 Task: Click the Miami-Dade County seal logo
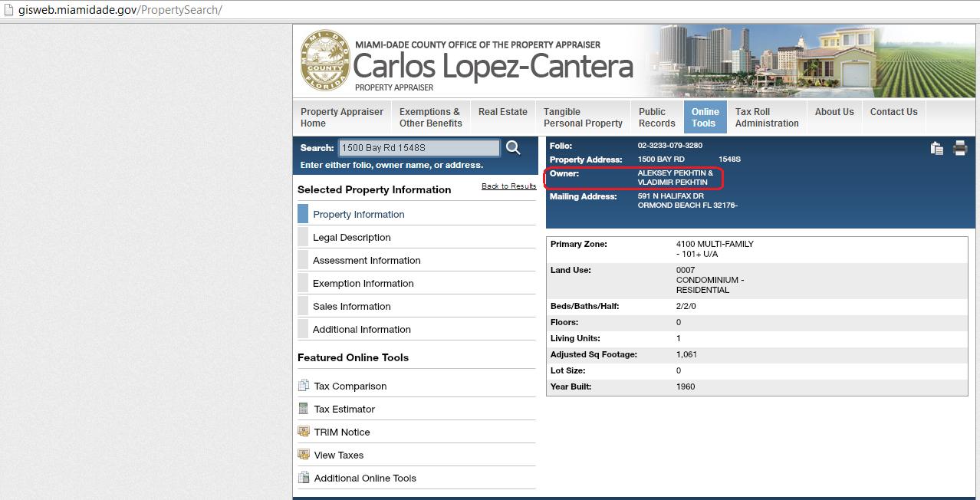(324, 61)
